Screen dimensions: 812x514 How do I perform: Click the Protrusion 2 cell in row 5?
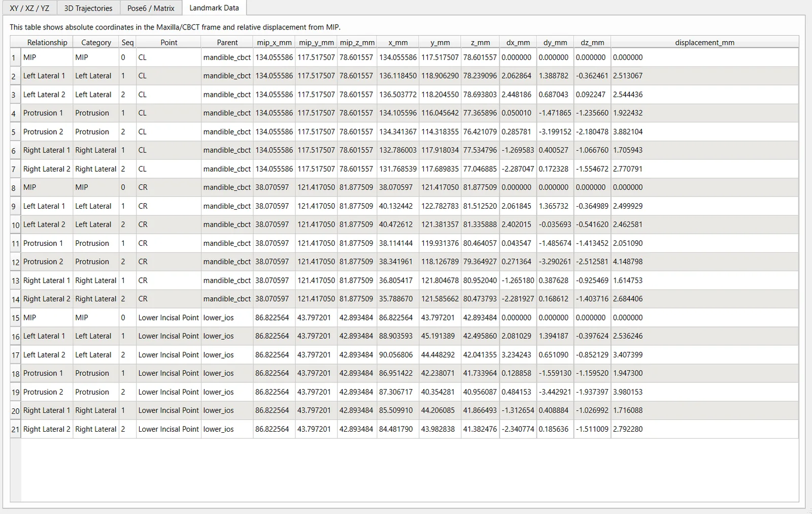point(47,132)
